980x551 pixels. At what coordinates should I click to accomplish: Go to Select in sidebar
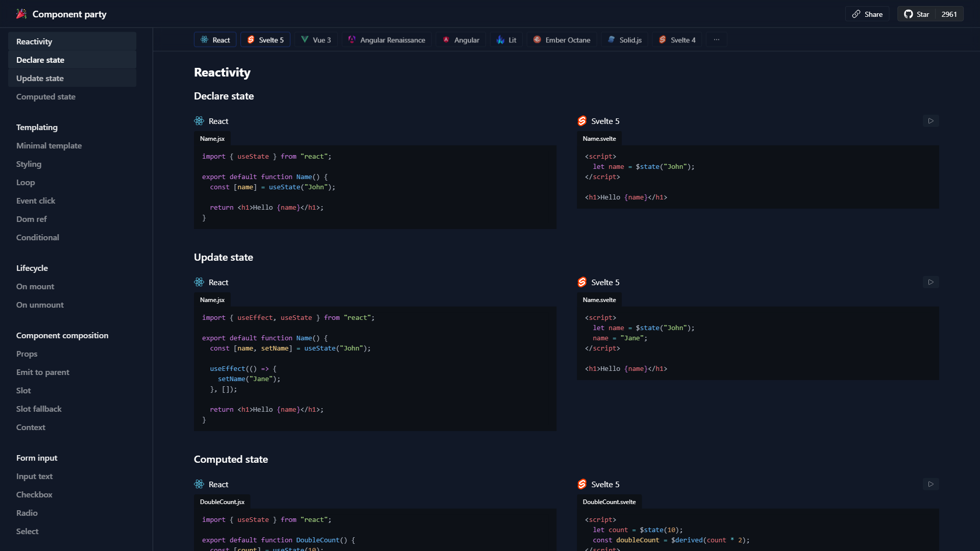tap(72, 531)
